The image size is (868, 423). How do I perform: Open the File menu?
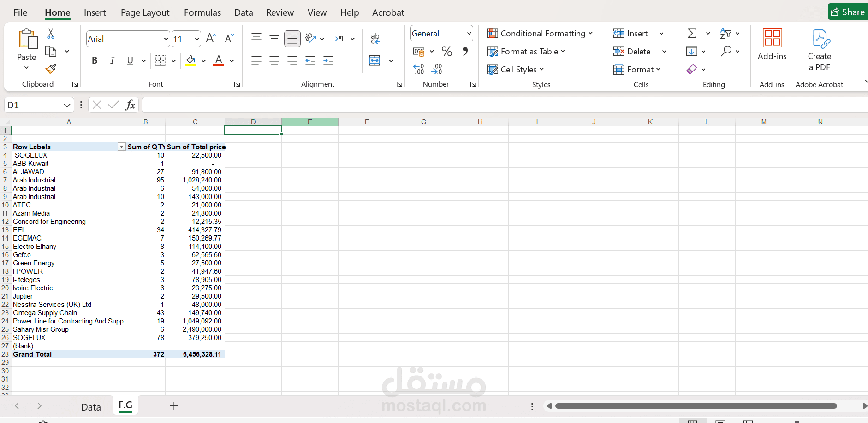point(20,12)
